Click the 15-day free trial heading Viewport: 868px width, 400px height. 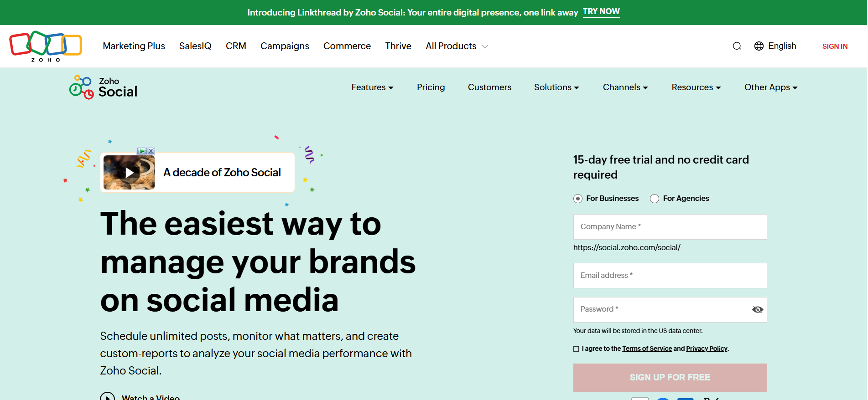661,167
